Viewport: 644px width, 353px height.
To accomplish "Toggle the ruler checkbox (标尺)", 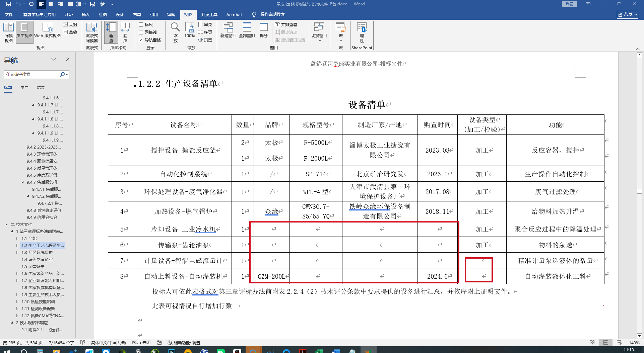I will point(141,24).
